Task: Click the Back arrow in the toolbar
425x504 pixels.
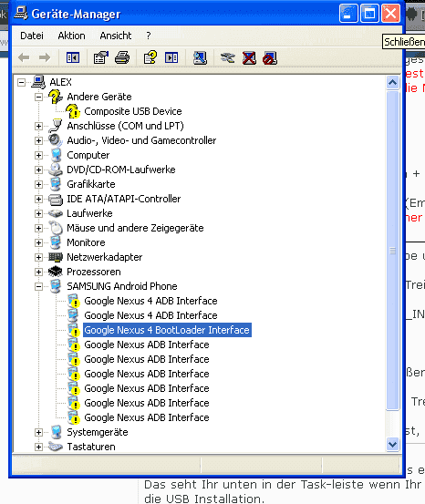Action: point(24,57)
